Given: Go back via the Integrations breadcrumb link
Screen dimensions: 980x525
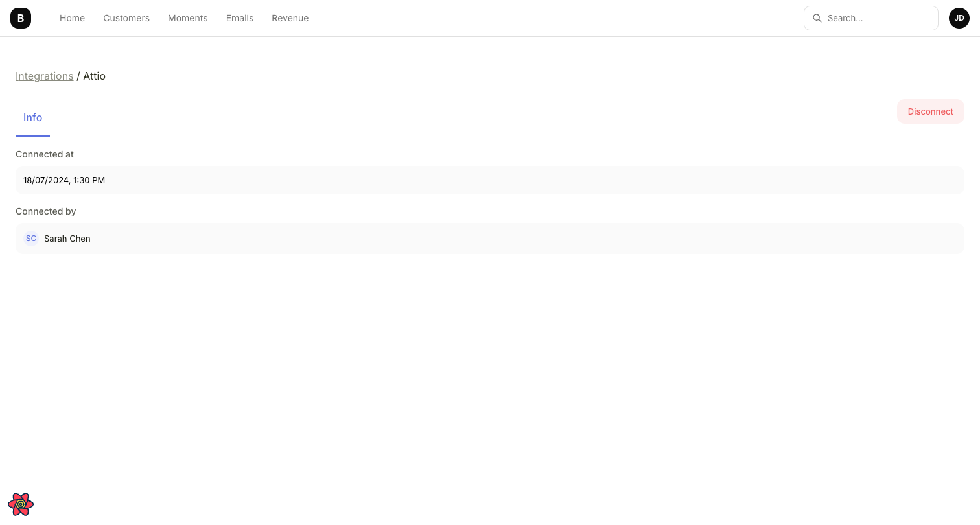Looking at the screenshot, I should click(44, 76).
